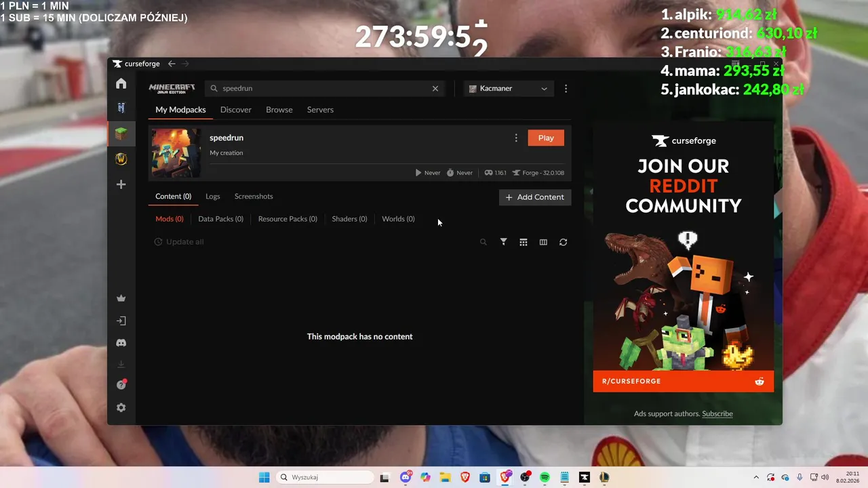Open the help question mark icon
This screenshot has height=488, width=868.
121,384
